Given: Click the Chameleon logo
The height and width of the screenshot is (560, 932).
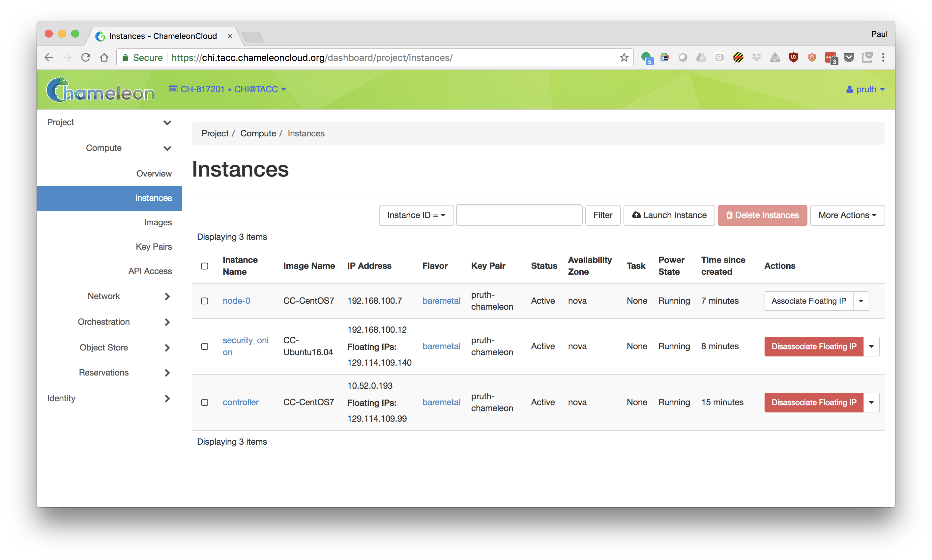Looking at the screenshot, I should click(x=101, y=89).
